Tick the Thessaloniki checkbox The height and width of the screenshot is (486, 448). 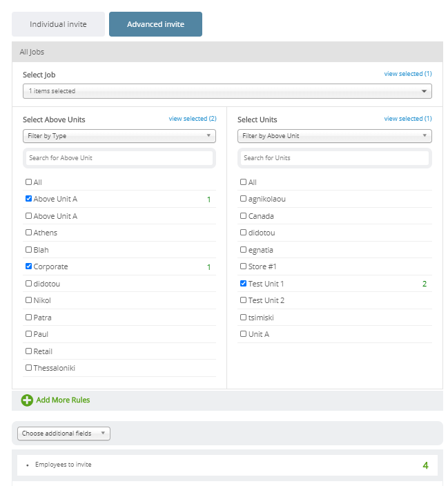[x=28, y=367]
